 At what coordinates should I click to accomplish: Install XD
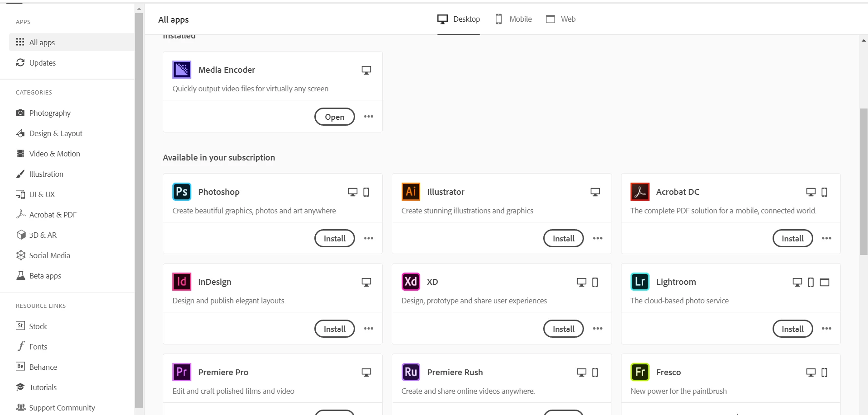click(x=564, y=329)
